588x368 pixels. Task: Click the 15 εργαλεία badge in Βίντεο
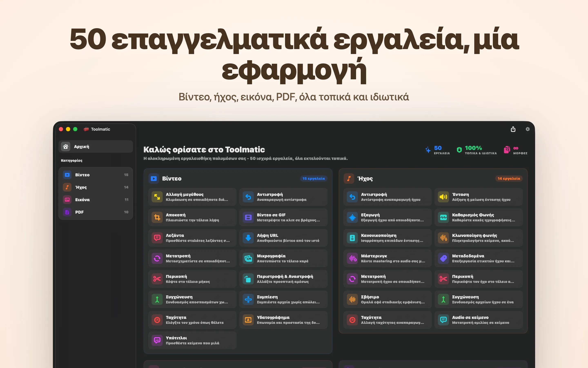coord(313,178)
